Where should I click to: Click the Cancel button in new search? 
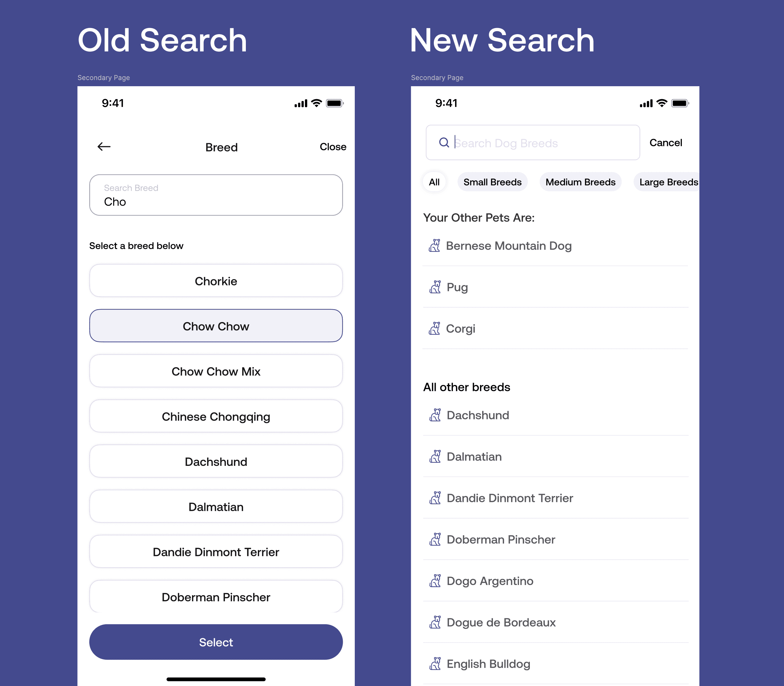(666, 142)
